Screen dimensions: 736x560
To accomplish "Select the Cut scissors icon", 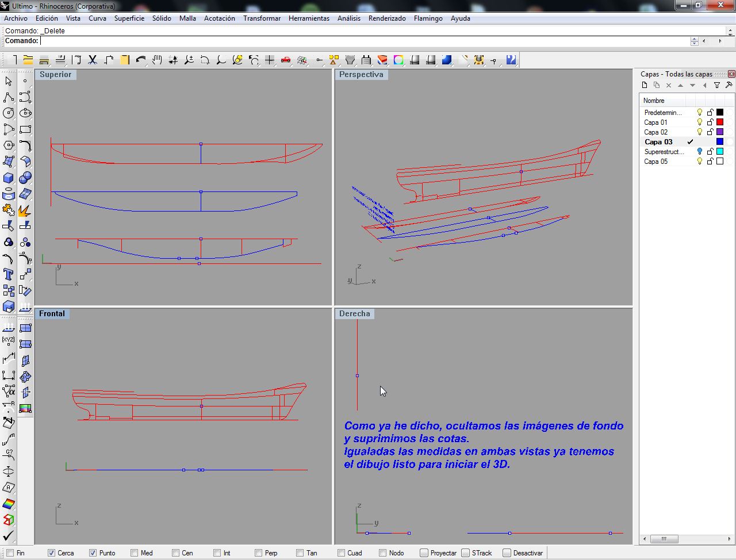I will click(93, 60).
